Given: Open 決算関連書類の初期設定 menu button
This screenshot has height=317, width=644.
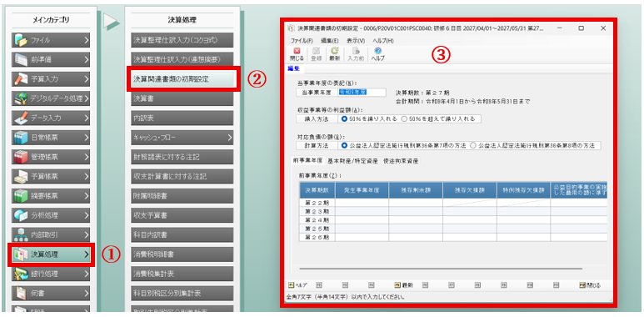Looking at the screenshot, I should [x=182, y=79].
